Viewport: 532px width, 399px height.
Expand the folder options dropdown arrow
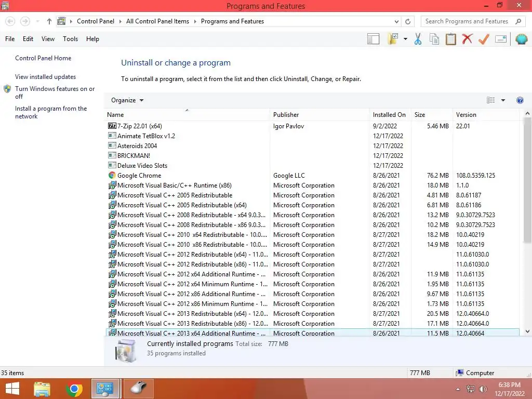[405, 39]
